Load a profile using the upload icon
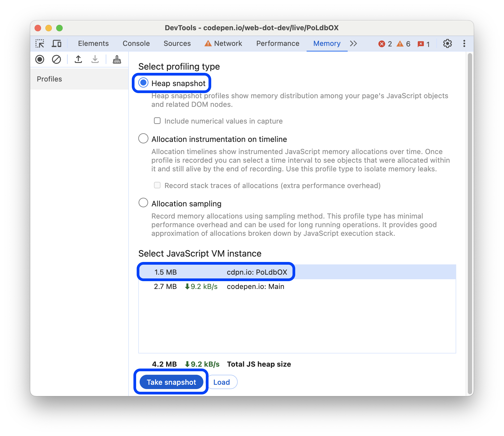This screenshot has height=436, width=504. pyautogui.click(x=78, y=59)
